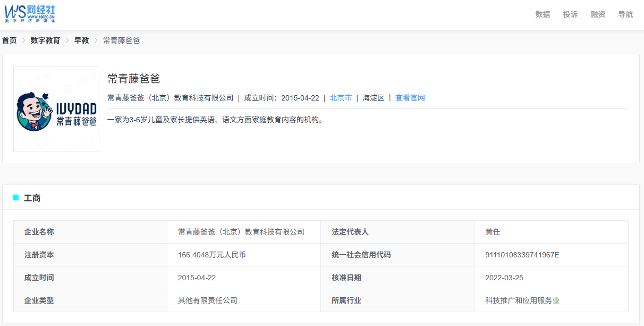Click the 海淀区 district text

tap(374, 98)
